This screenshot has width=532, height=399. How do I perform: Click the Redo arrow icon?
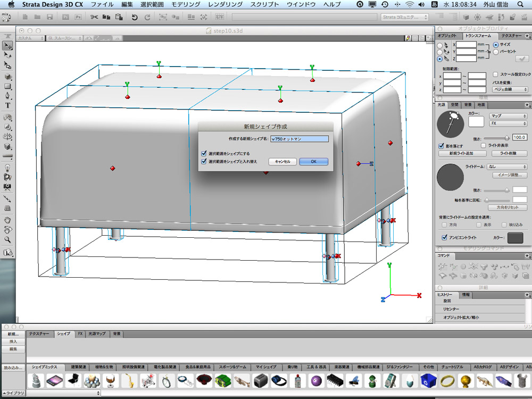[x=147, y=18]
